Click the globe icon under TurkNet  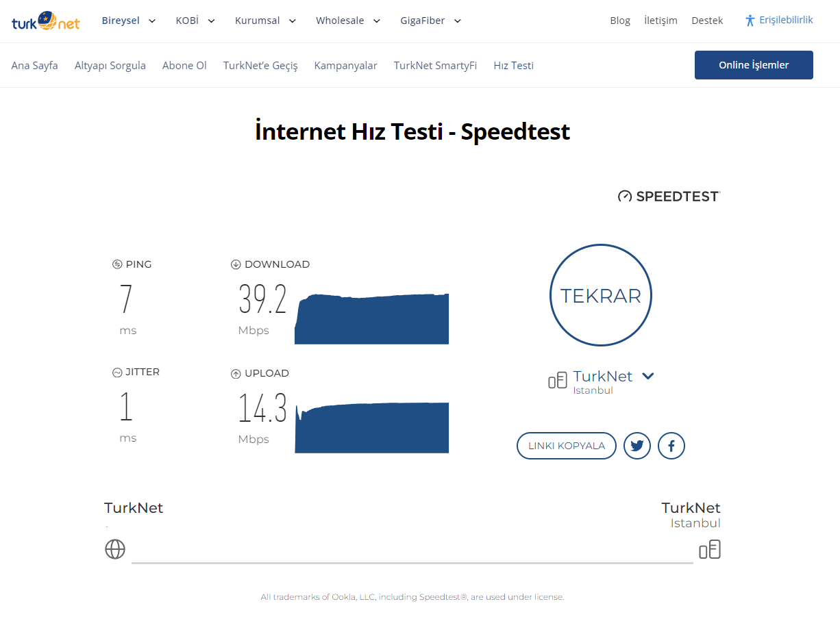click(115, 549)
